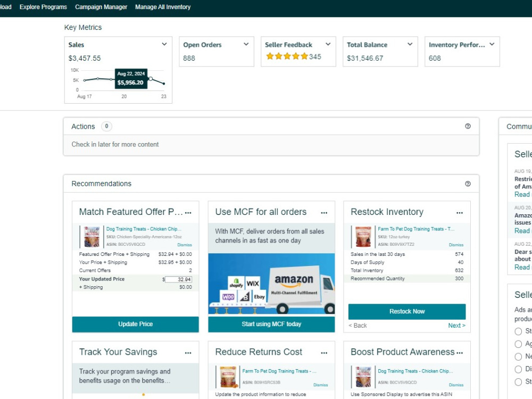Expand the Open Orders card chevron
Screen dimensions: 532x399
pos(246,44)
